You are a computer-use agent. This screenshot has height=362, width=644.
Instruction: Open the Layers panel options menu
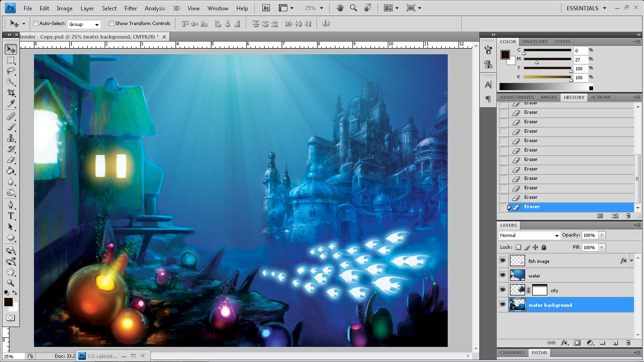point(637,225)
